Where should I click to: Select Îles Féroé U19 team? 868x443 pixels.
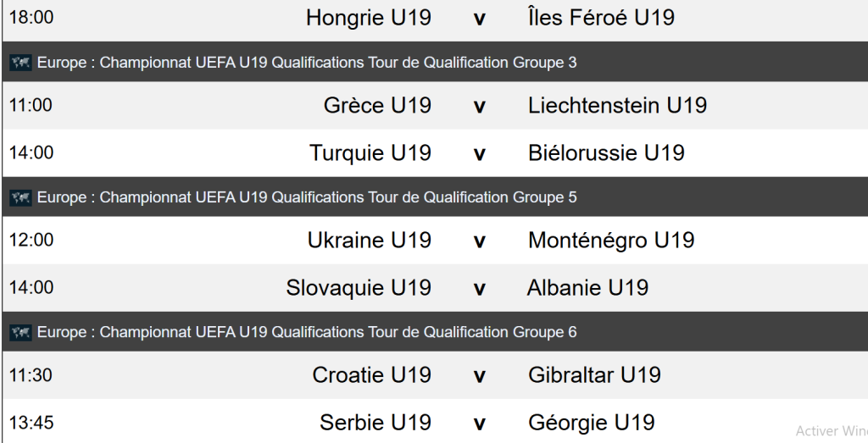tap(601, 18)
